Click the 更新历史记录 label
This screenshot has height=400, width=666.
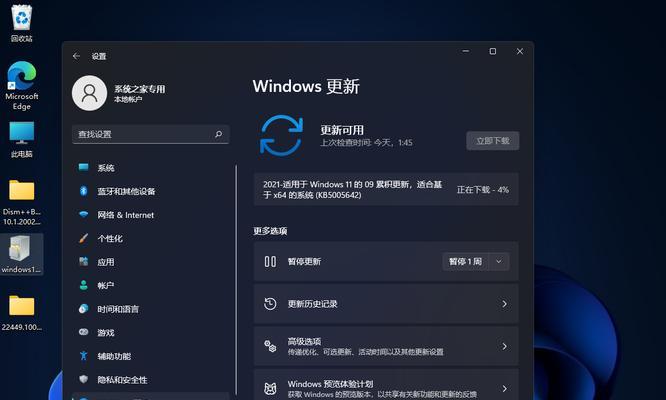313,304
